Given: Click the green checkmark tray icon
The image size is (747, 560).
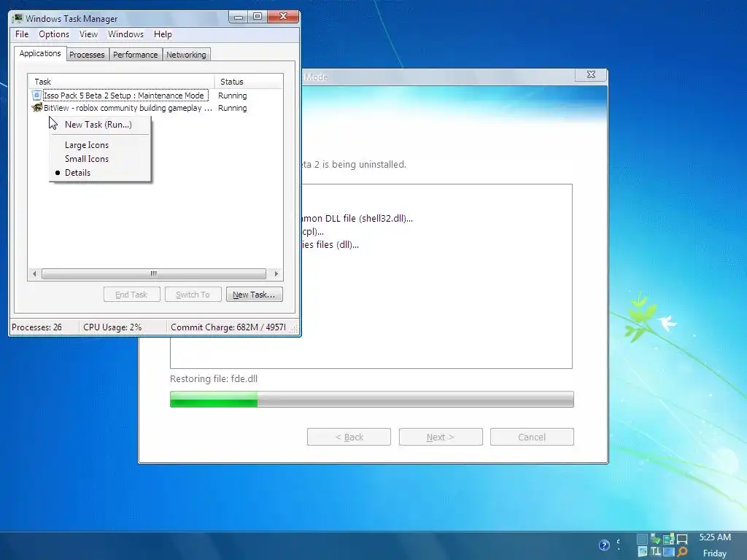Looking at the screenshot, I should 656,539.
